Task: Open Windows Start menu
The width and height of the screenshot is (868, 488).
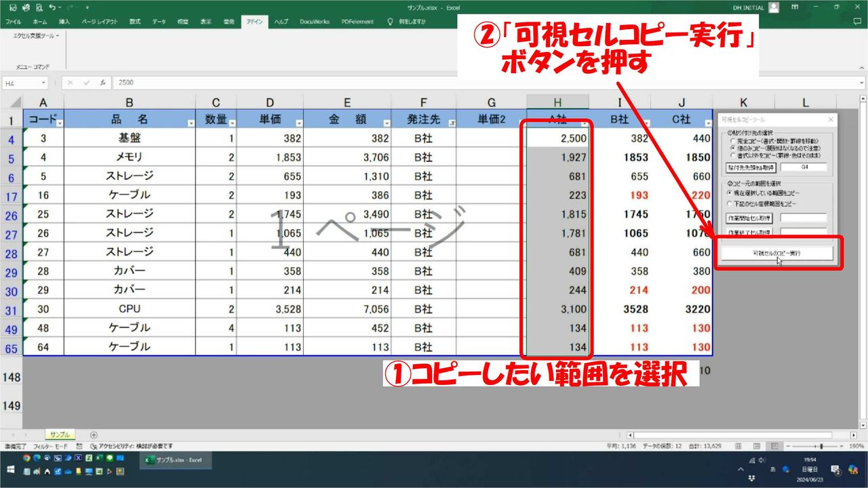Action: point(10,470)
